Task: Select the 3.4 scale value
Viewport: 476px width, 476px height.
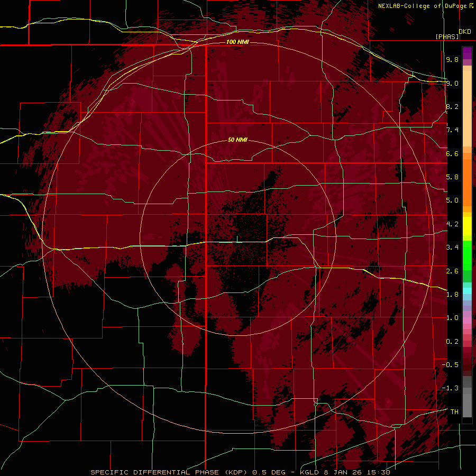Action: (452, 248)
